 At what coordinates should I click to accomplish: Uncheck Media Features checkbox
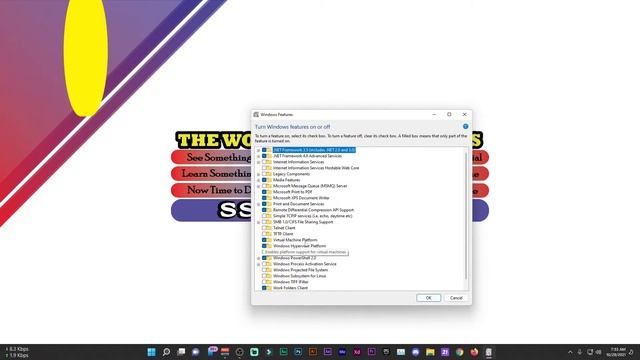click(x=264, y=180)
